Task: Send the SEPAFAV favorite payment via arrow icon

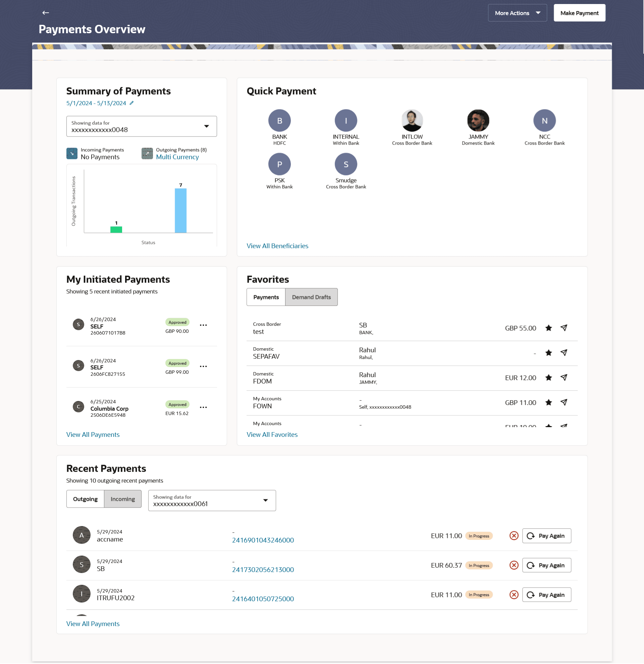Action: point(564,353)
